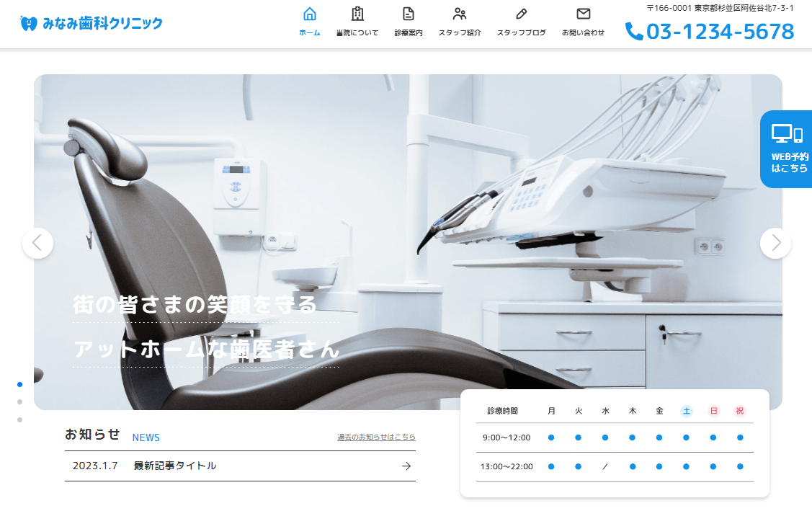Open 当院について via the tooth icon
The image size is (812, 511).
point(358,12)
